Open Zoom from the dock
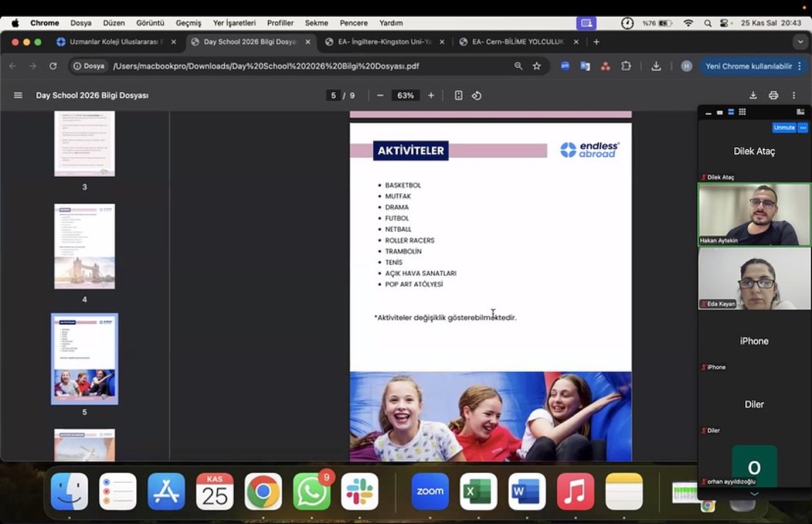Image resolution: width=812 pixels, height=524 pixels. [x=430, y=492]
